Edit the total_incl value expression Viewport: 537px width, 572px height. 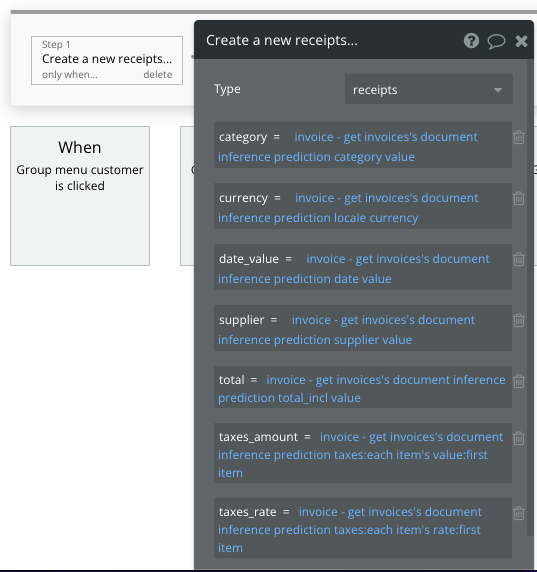pos(362,389)
